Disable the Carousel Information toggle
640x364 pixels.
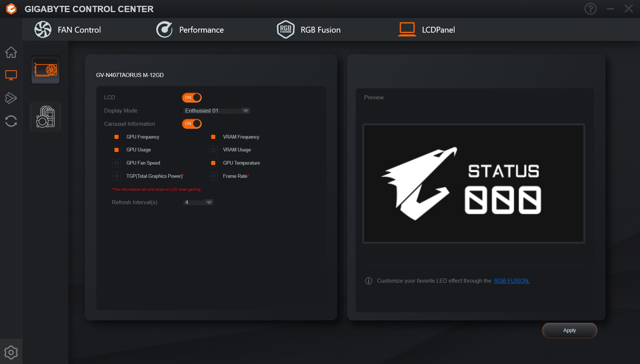click(x=192, y=124)
